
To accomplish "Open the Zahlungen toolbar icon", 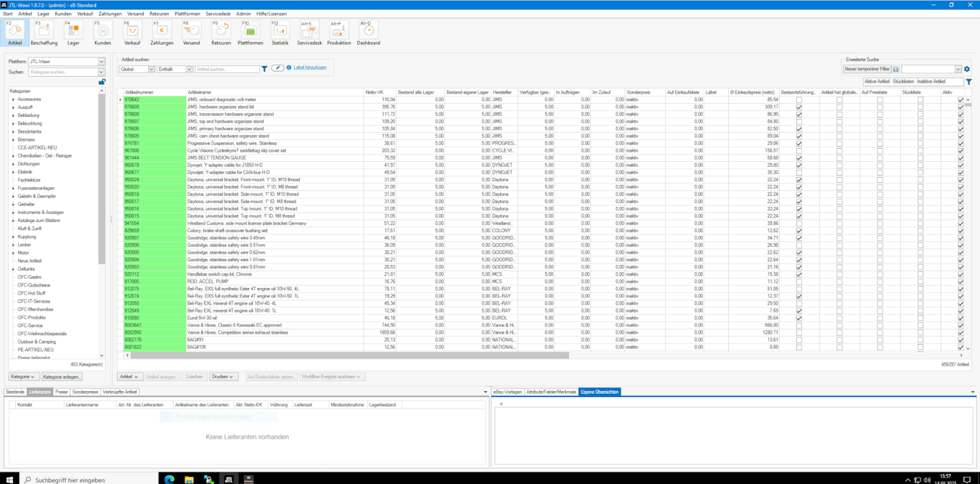I will tap(162, 33).
